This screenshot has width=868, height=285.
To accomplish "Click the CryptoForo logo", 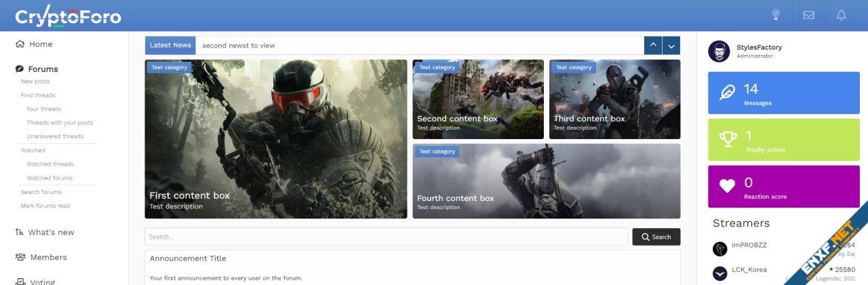I will coord(68,17).
